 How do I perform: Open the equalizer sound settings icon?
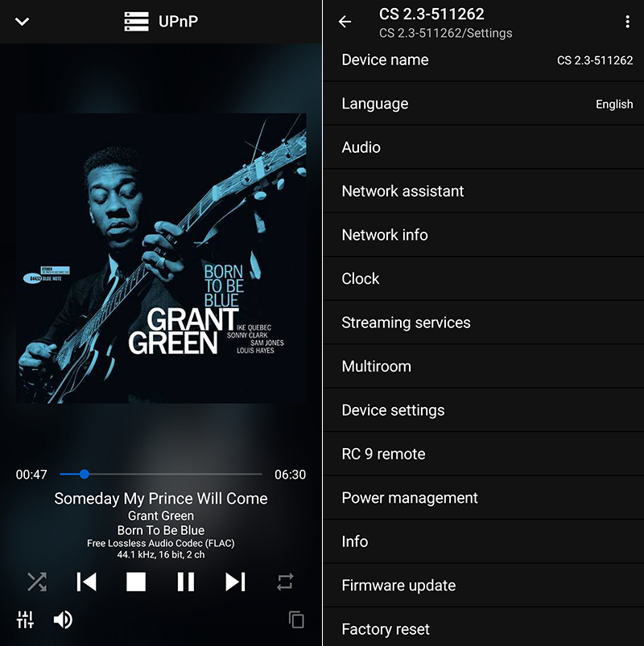pyautogui.click(x=25, y=619)
